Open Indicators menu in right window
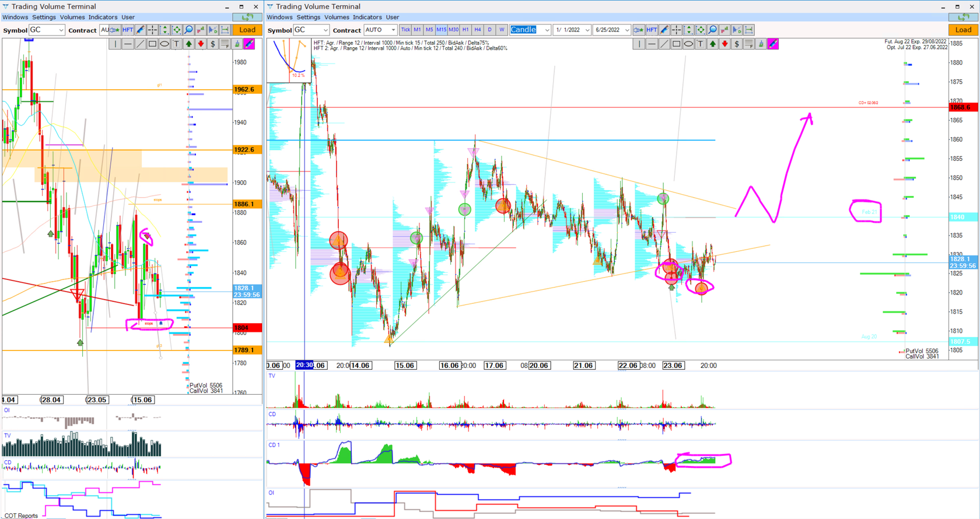Screen dimensions: 980x519 pyautogui.click(x=367, y=17)
